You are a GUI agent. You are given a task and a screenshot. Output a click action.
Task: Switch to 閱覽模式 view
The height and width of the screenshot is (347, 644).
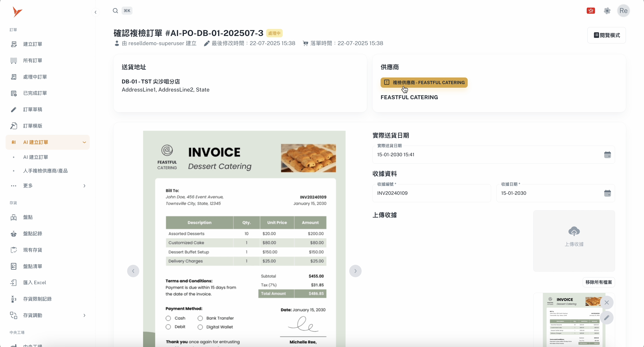tap(607, 35)
